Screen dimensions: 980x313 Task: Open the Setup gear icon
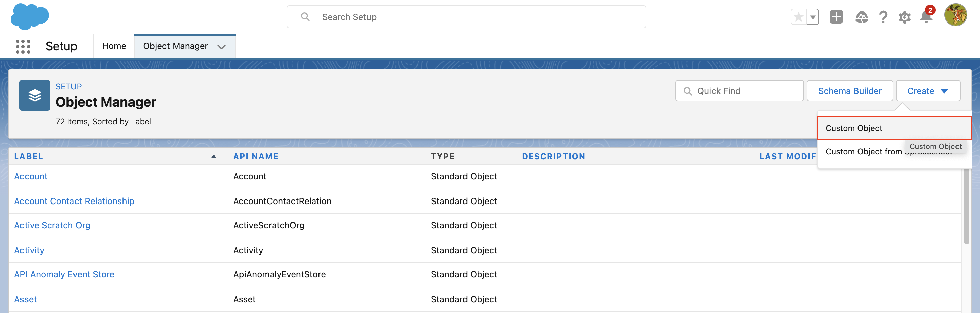tap(904, 17)
